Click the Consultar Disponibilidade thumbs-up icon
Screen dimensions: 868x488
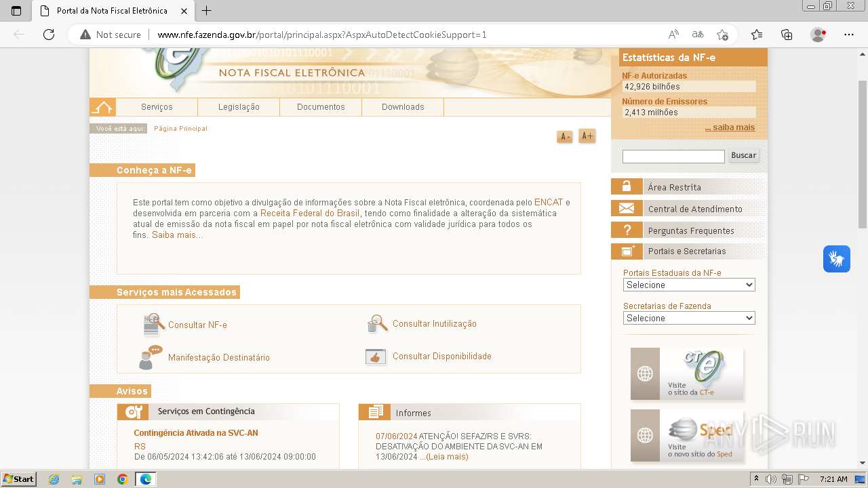tap(376, 357)
